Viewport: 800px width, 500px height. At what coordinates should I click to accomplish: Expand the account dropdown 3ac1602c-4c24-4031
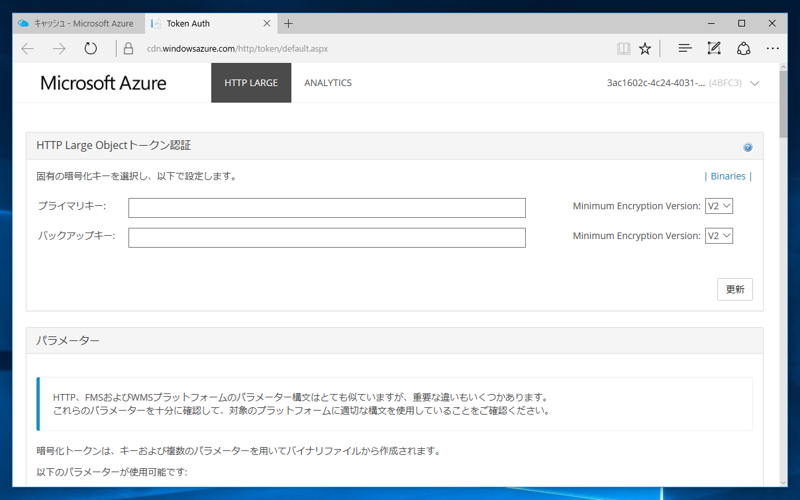click(683, 83)
